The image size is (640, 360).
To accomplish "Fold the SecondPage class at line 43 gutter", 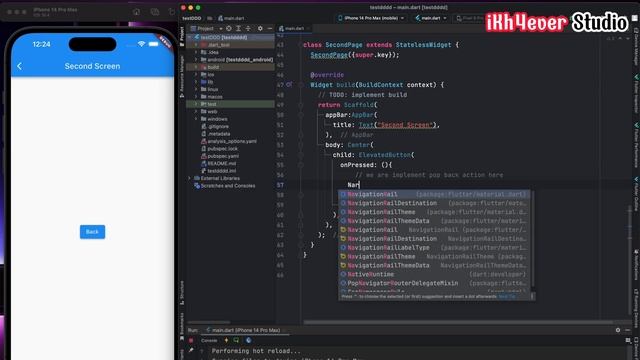I will [x=301, y=45].
